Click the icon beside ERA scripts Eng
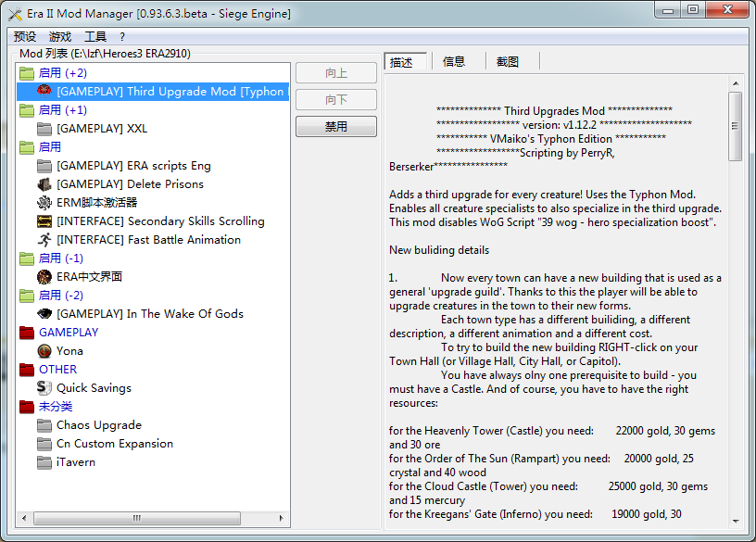756x542 pixels. (44, 166)
